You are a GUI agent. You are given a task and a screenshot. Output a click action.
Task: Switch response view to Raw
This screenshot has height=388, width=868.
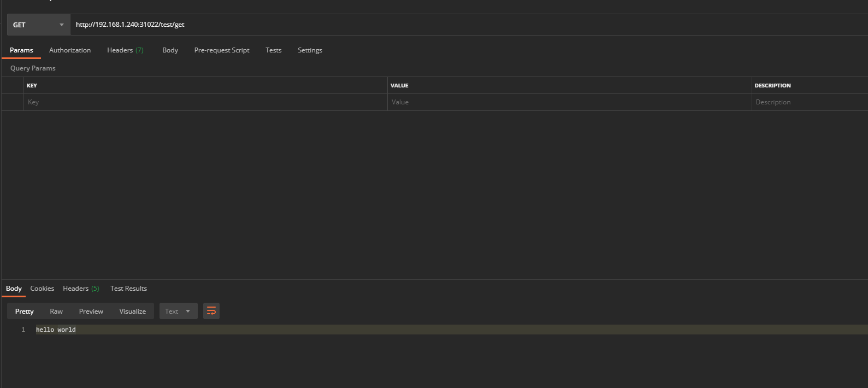pos(56,311)
